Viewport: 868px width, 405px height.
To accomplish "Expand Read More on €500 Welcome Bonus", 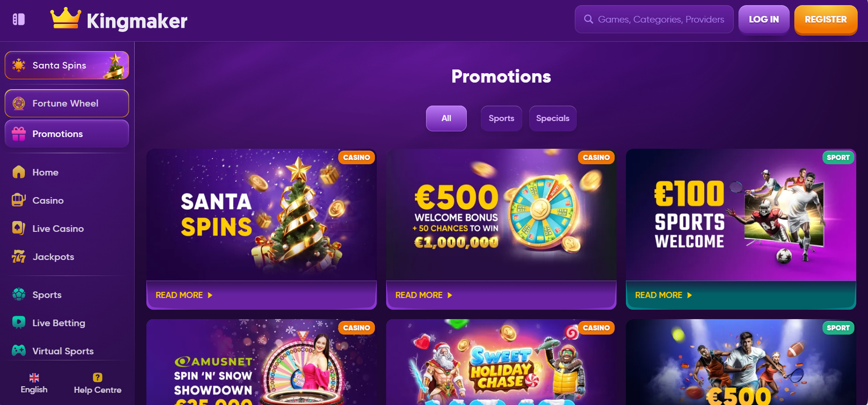I will pyautogui.click(x=424, y=295).
